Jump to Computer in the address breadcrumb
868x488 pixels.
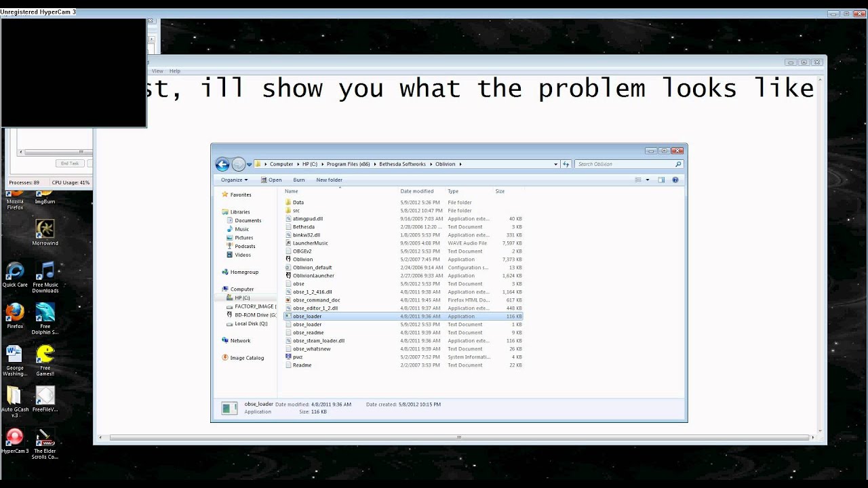click(281, 164)
